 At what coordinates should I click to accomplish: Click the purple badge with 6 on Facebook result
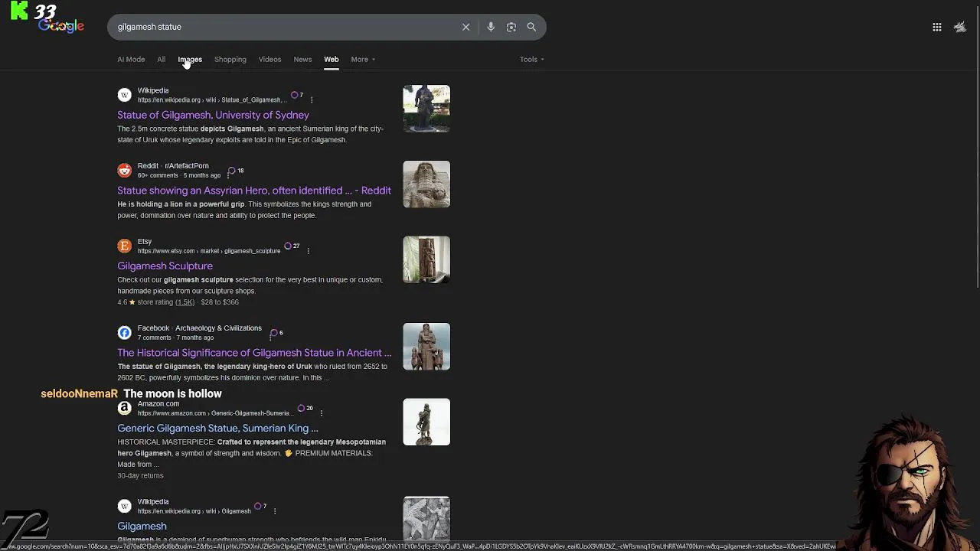pos(276,333)
